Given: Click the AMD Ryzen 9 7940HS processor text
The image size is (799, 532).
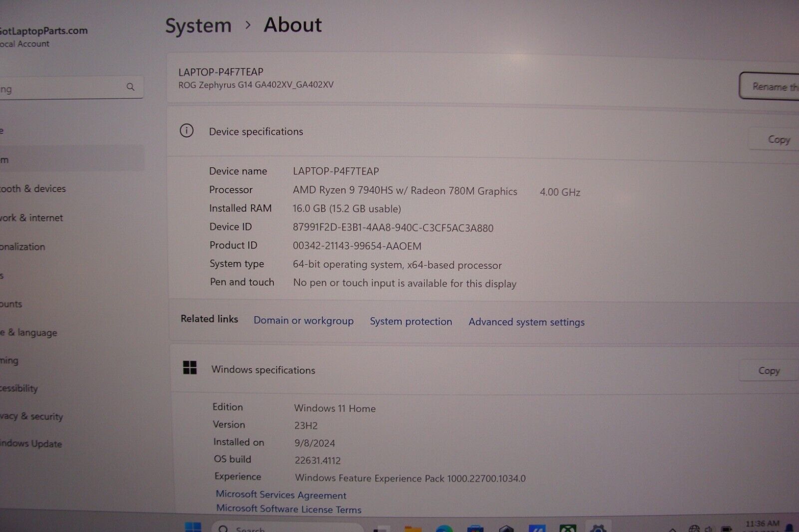Looking at the screenshot, I should (x=405, y=191).
